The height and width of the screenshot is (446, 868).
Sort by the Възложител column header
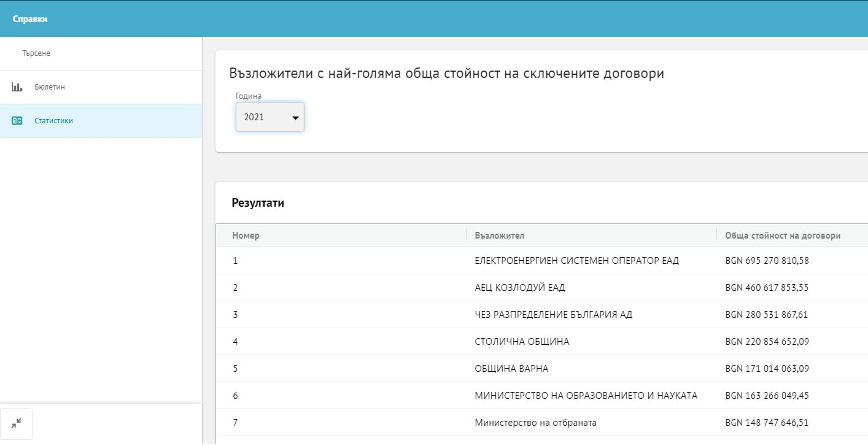pos(500,236)
